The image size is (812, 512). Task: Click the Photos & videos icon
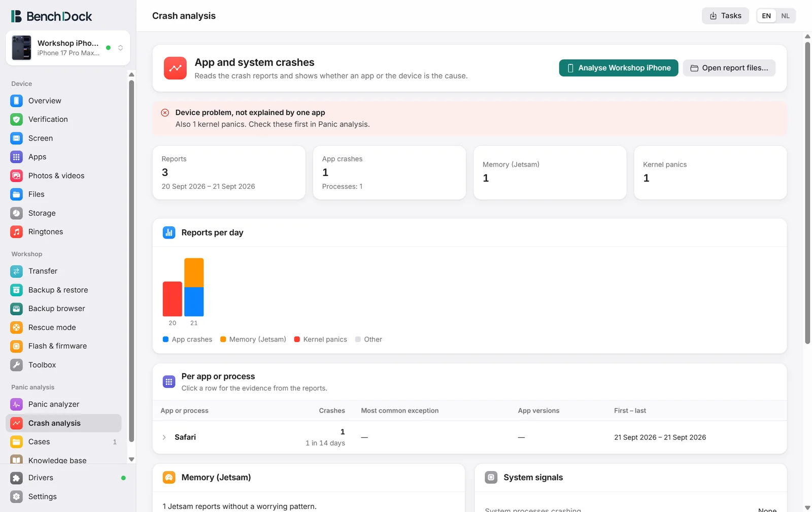point(17,176)
